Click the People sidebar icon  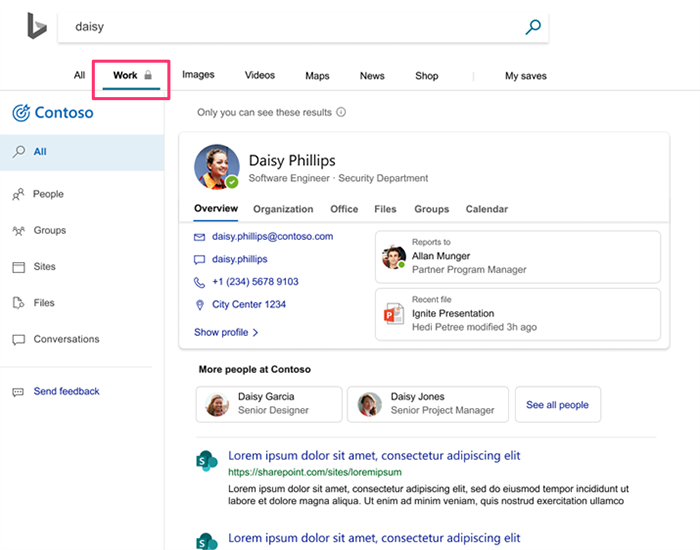18,194
